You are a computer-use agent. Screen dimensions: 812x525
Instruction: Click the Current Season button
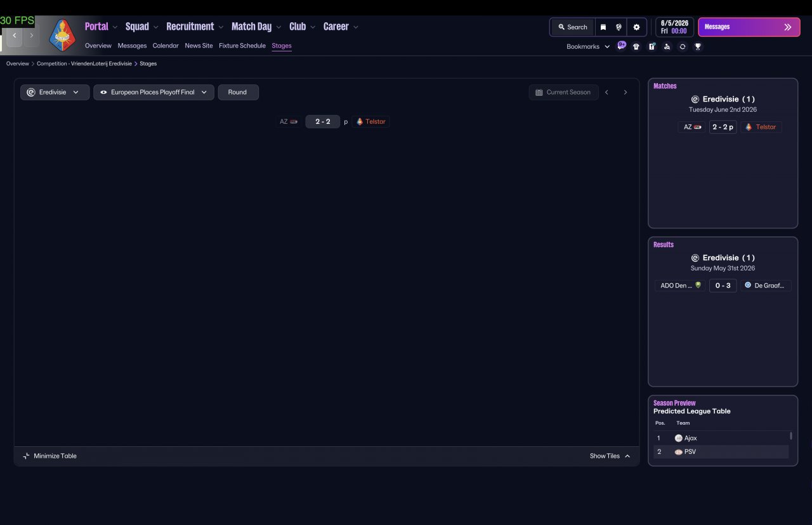[x=563, y=92]
